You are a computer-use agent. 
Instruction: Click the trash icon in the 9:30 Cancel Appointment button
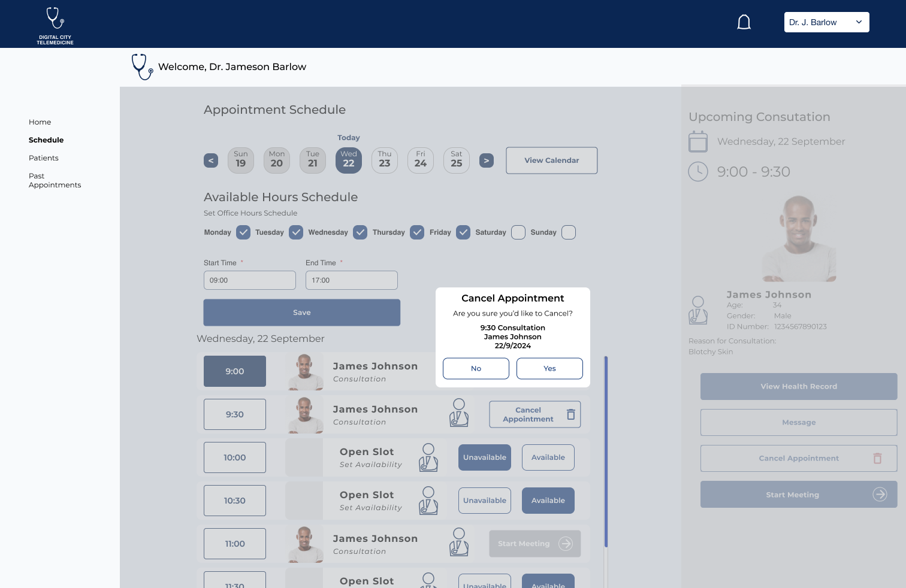570,414
